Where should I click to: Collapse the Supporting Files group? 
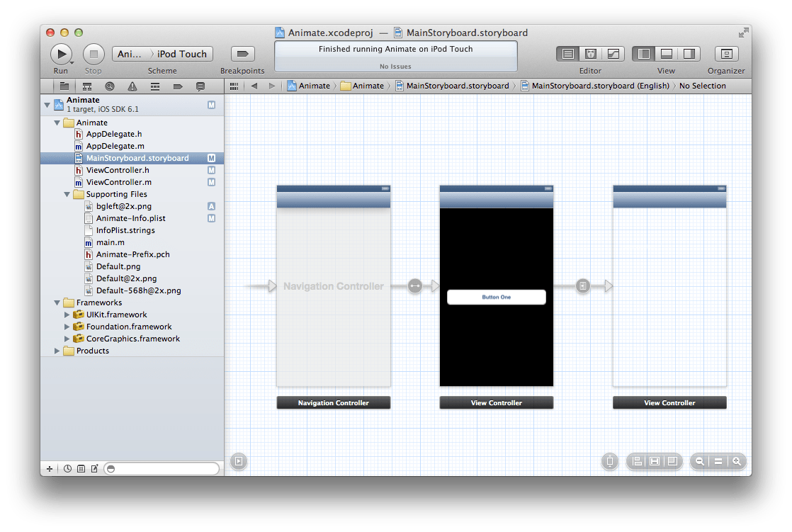coord(67,195)
